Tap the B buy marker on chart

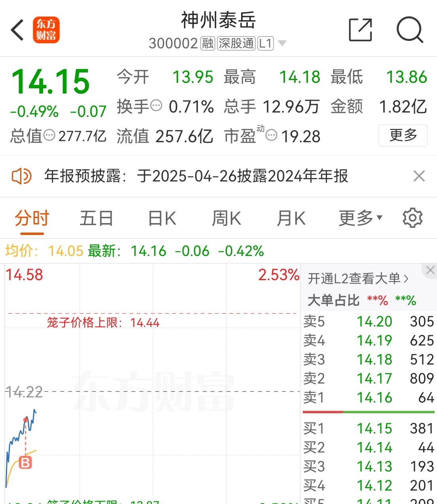pyautogui.click(x=25, y=462)
